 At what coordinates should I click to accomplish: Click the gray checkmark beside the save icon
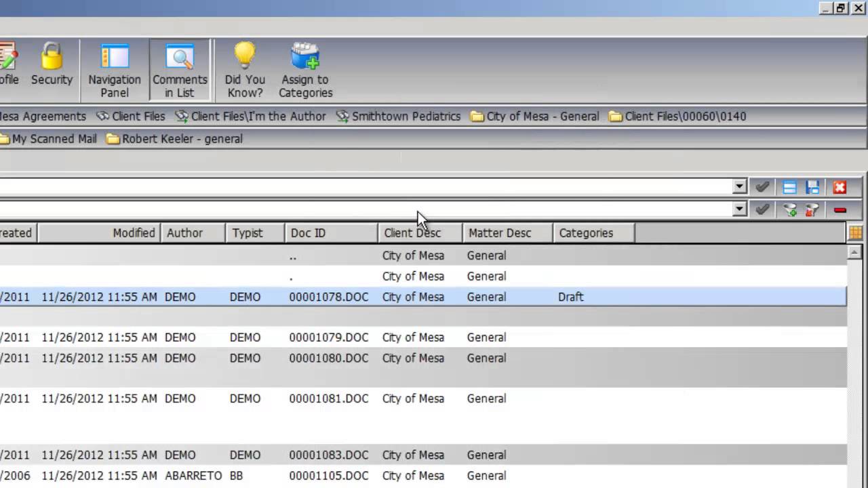click(762, 187)
